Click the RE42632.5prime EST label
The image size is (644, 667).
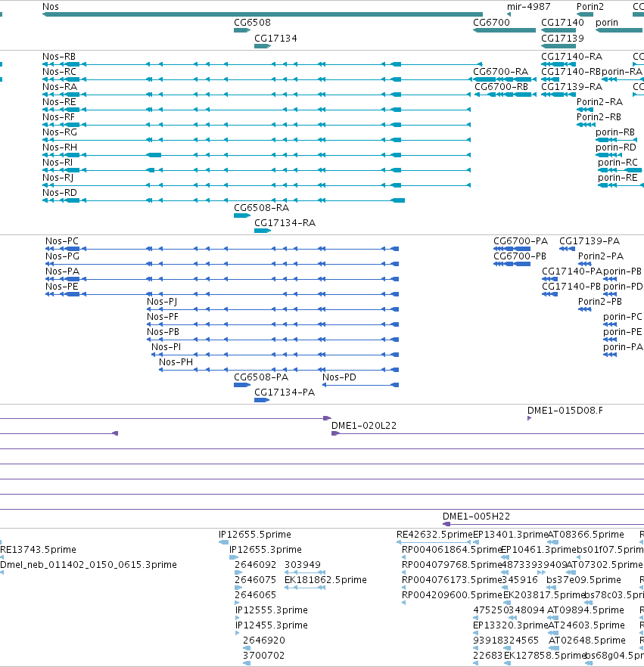pyautogui.click(x=434, y=535)
